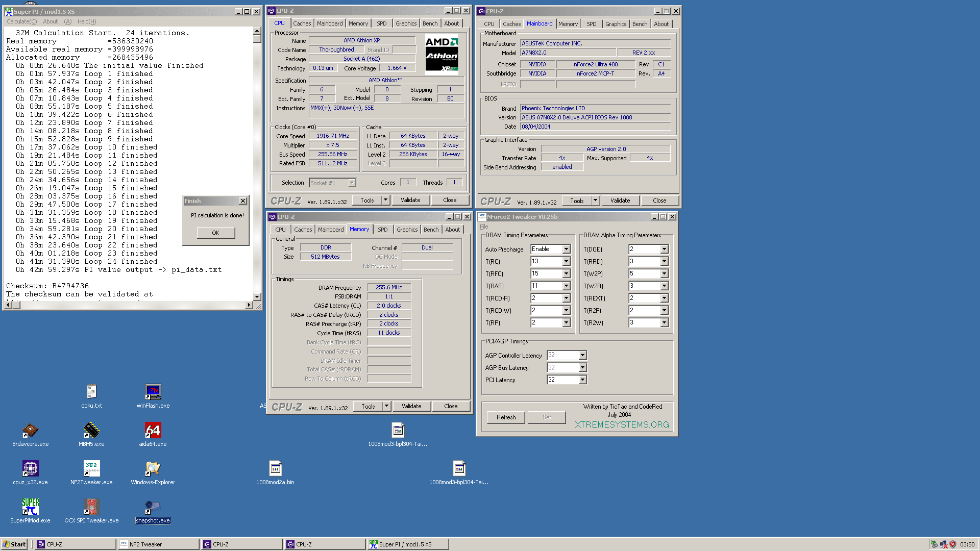Click Close in CPU-Z Memory window
The height and width of the screenshot is (551, 980).
tap(451, 406)
